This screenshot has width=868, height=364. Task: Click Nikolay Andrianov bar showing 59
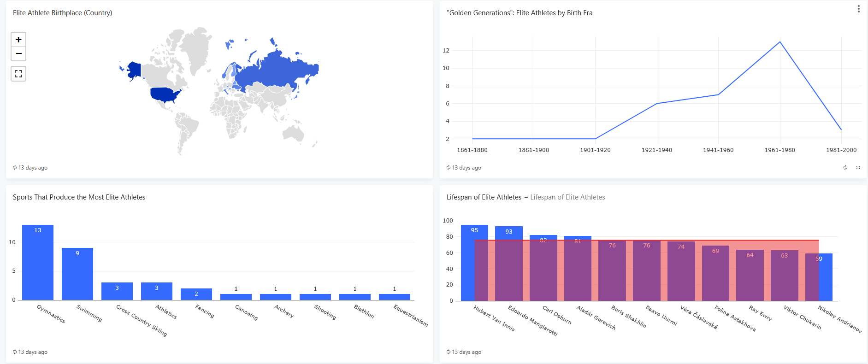[826, 277]
